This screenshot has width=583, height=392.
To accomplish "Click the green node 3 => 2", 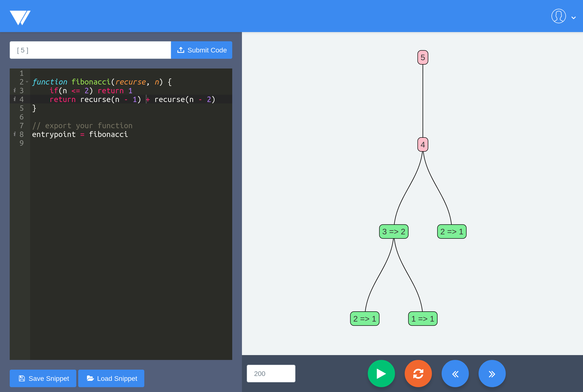I will [394, 231].
